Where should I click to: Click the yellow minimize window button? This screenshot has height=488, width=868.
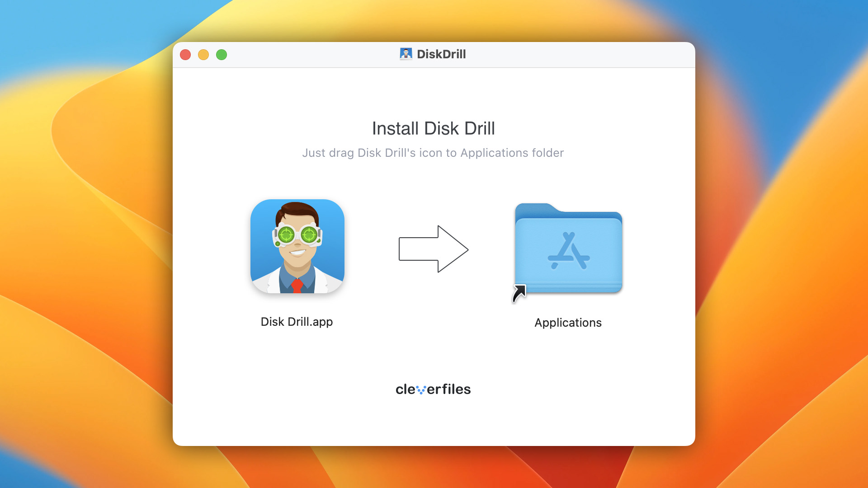204,54
